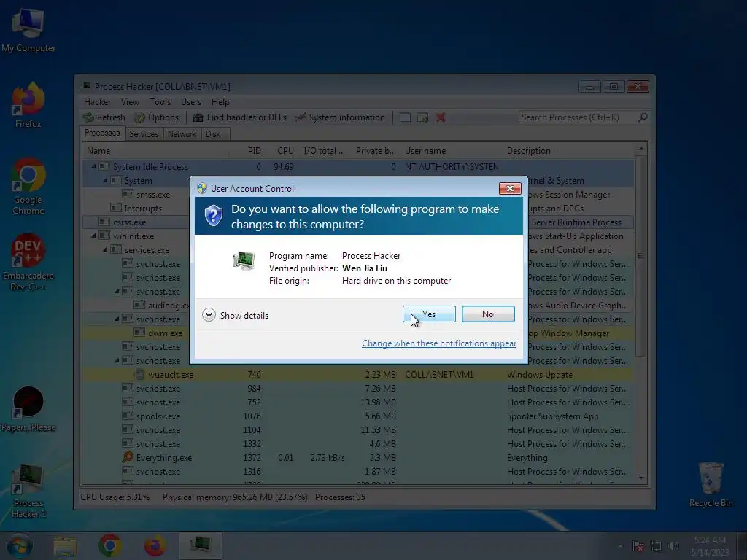The image size is (747, 560).
Task: Collapse the System Idle Process tree node
Action: 94,167
